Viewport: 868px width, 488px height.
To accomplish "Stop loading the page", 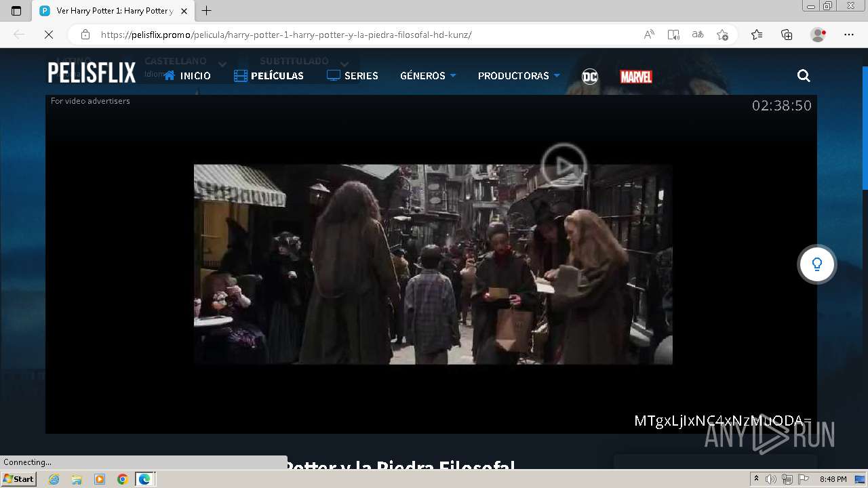I will [49, 35].
